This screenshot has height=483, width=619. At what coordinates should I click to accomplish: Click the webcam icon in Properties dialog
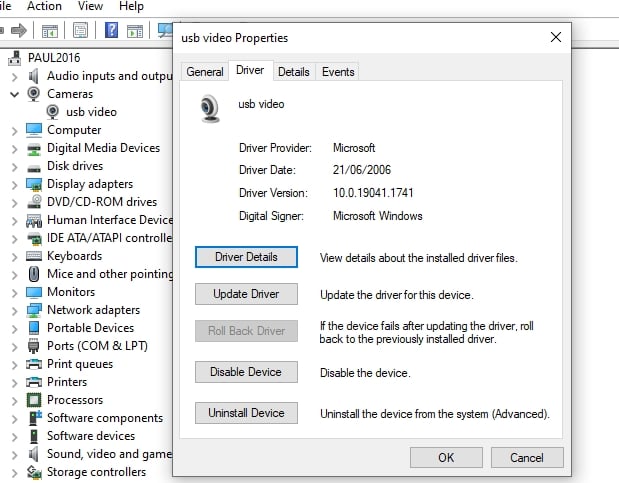(209, 109)
